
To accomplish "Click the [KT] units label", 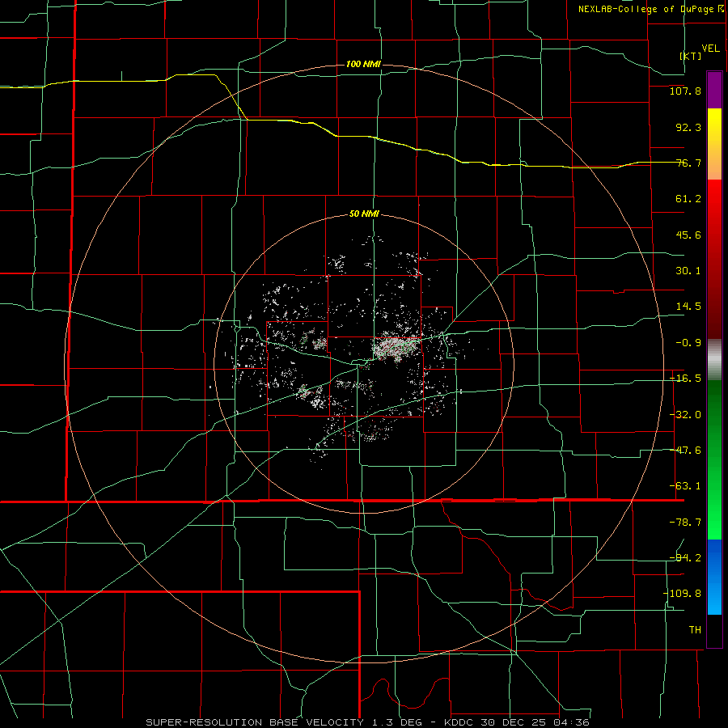I will [691, 56].
